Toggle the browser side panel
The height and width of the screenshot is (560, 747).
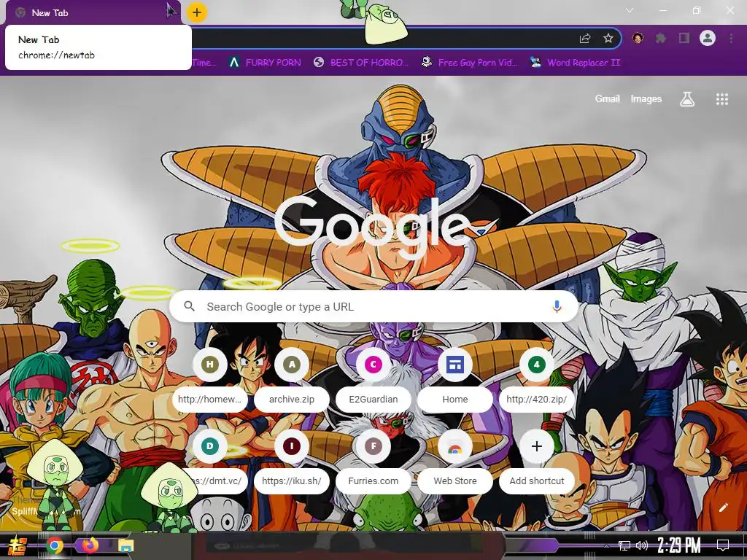pyautogui.click(x=684, y=38)
